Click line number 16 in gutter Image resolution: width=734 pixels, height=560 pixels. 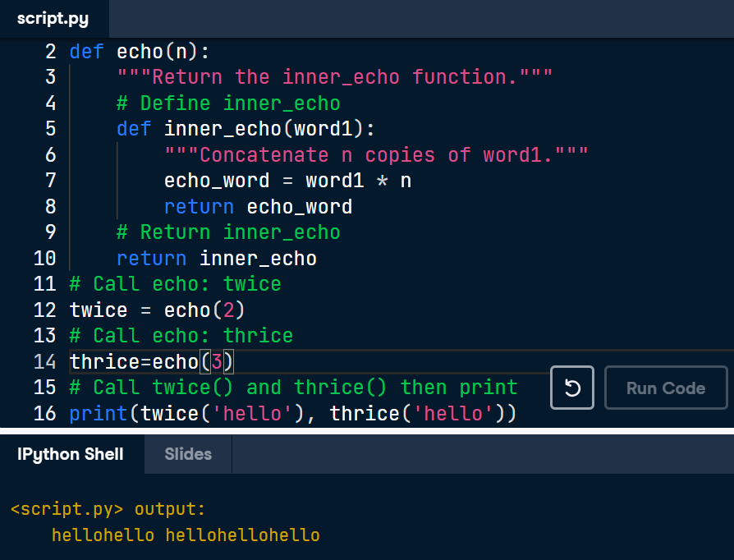click(x=45, y=414)
